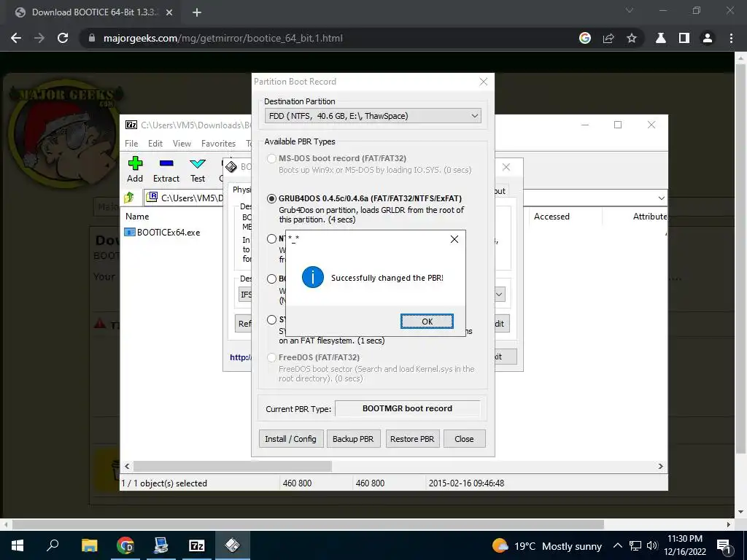Click the blue information icon in dialog
Viewport: 747px width, 560px height.
coord(312,277)
